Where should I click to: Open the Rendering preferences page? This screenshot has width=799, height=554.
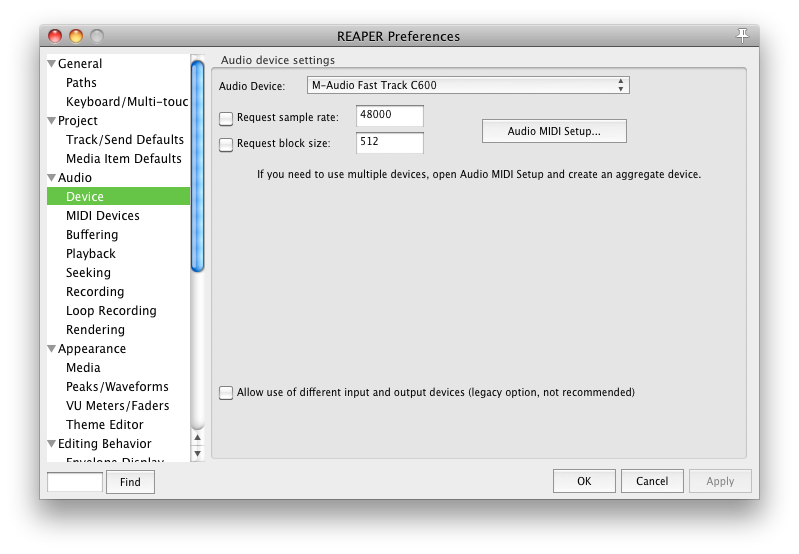(x=95, y=330)
